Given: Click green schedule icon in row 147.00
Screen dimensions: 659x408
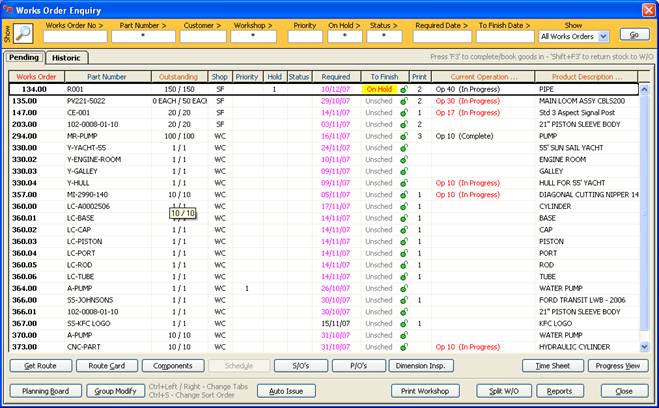Looking at the screenshot, I should 404,113.
